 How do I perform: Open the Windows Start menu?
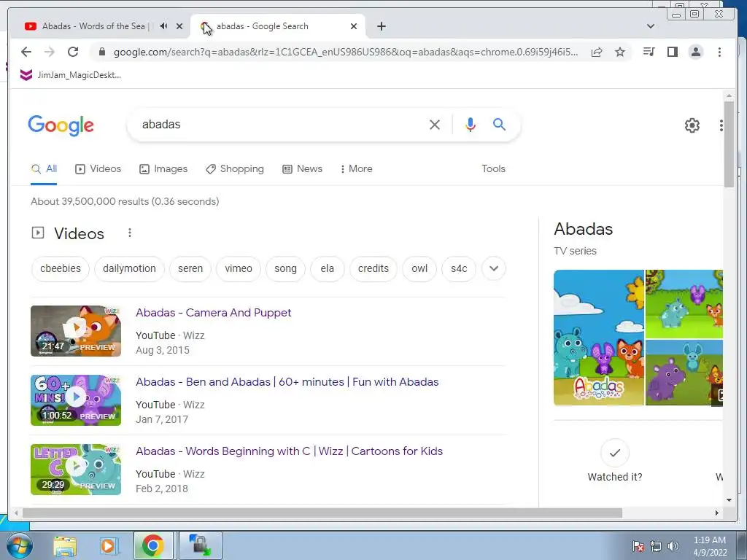click(x=19, y=545)
